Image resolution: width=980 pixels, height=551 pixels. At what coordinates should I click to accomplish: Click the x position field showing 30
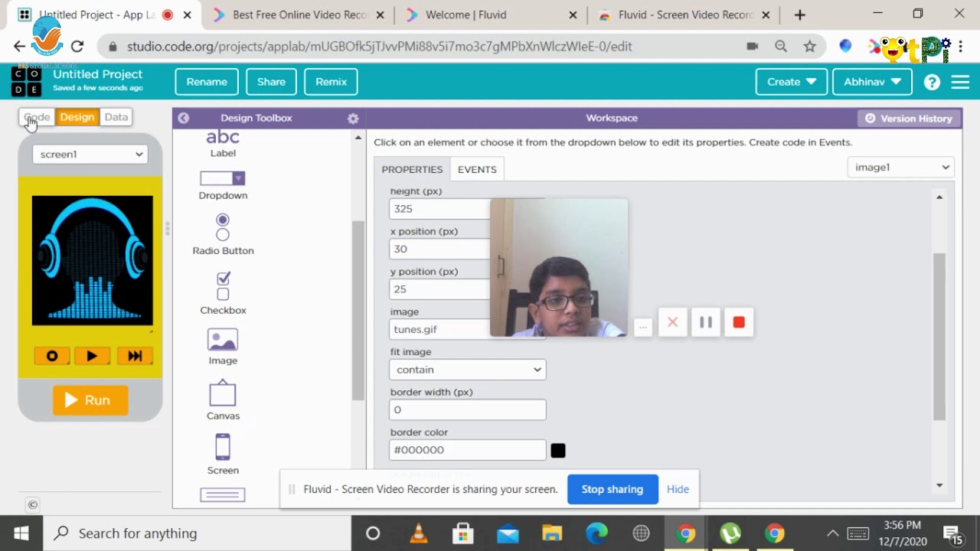point(439,249)
